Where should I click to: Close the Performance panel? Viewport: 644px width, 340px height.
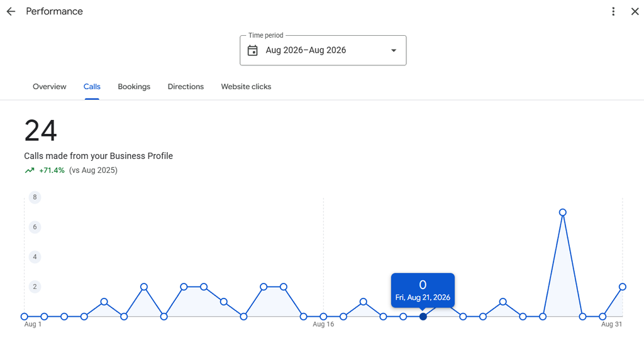635,11
